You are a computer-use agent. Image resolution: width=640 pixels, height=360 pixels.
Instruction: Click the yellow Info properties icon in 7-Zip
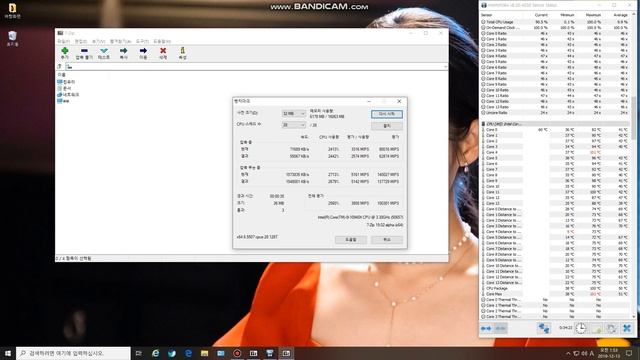pos(182,51)
